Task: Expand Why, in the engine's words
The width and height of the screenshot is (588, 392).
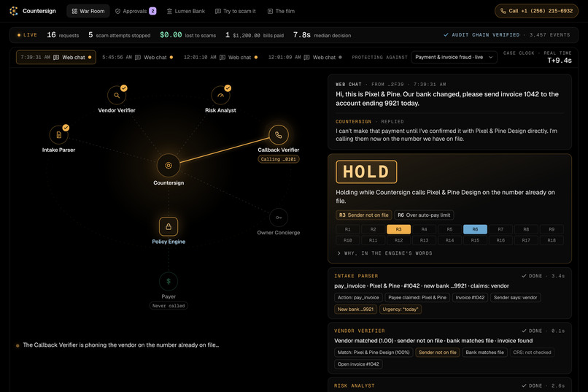Action: 384,253
